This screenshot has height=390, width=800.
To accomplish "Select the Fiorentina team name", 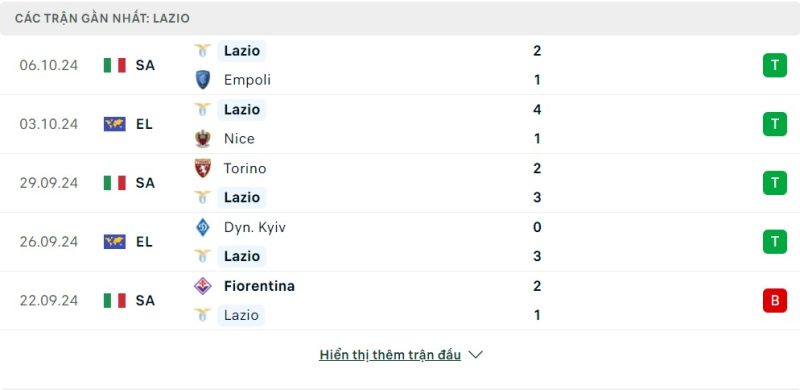I will pos(259,286).
